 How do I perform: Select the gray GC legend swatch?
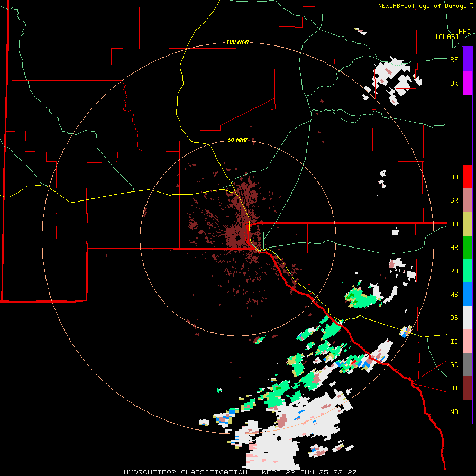[467, 364]
